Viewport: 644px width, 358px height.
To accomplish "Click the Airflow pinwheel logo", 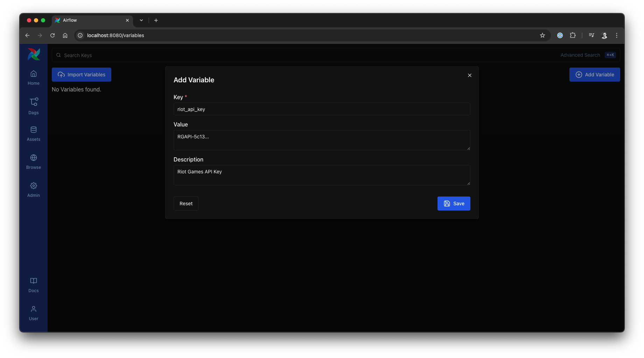I will click(33, 54).
